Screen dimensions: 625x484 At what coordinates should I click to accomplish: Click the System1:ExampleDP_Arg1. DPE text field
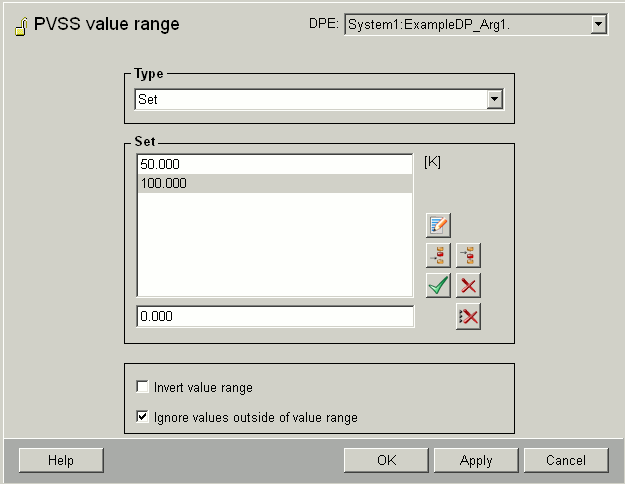click(466, 24)
